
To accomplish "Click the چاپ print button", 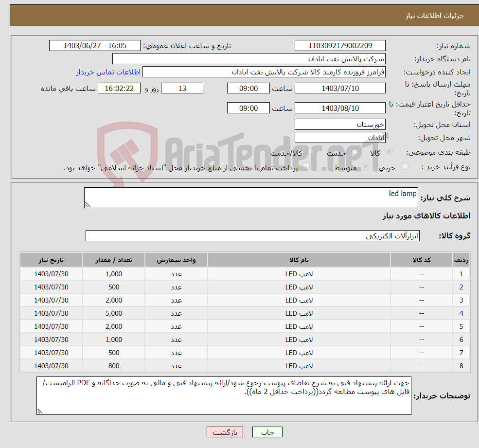I will 267,432.
